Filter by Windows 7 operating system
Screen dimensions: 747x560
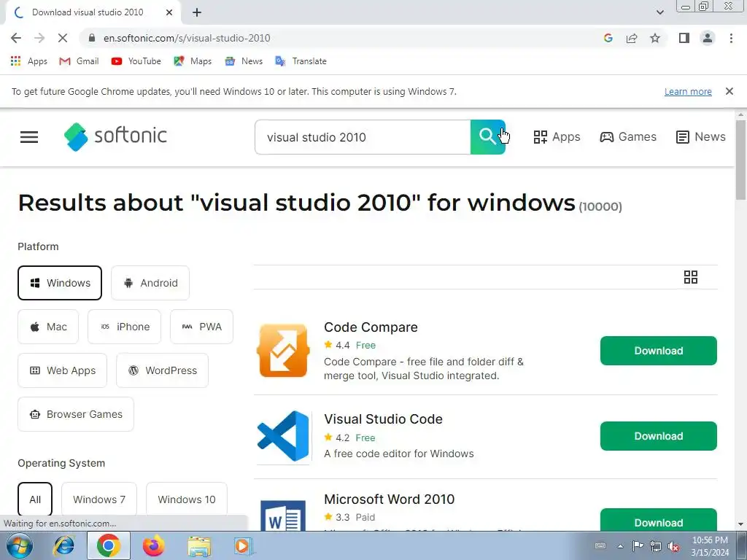tap(99, 499)
